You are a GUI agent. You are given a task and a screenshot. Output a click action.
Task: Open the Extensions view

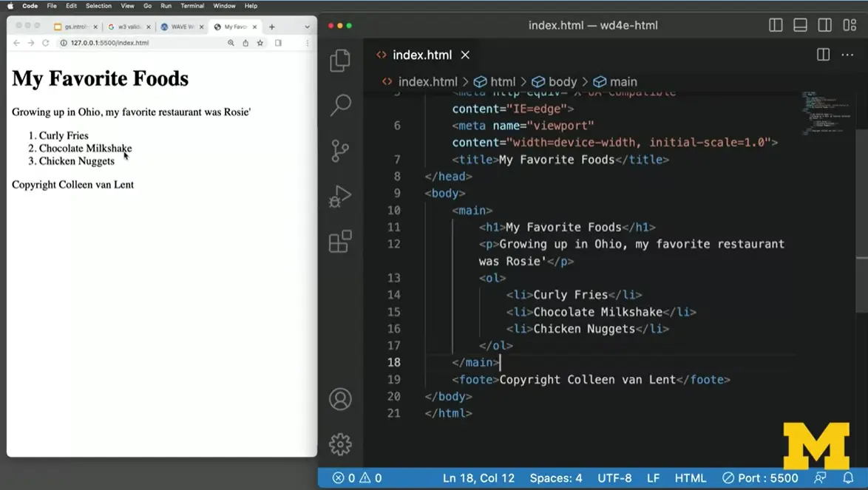(340, 242)
